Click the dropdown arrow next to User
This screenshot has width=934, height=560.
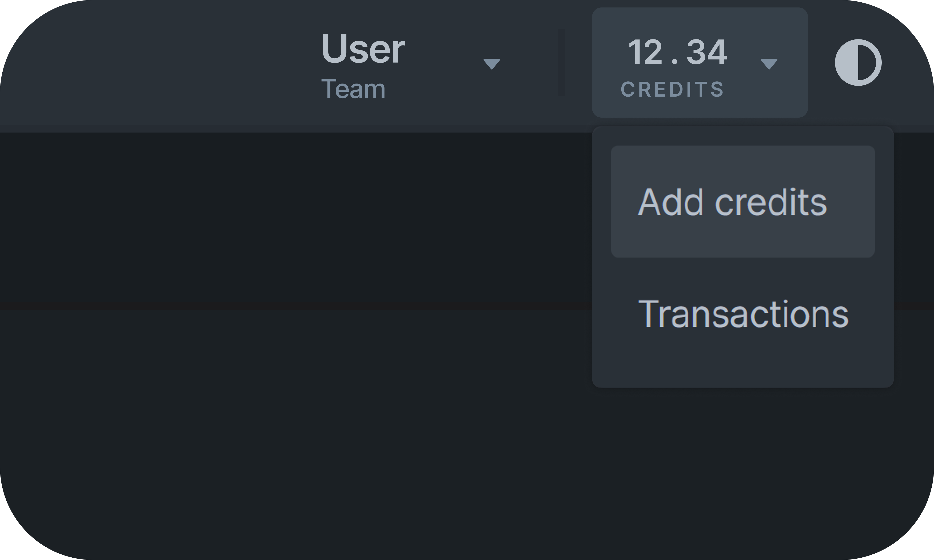click(x=492, y=64)
